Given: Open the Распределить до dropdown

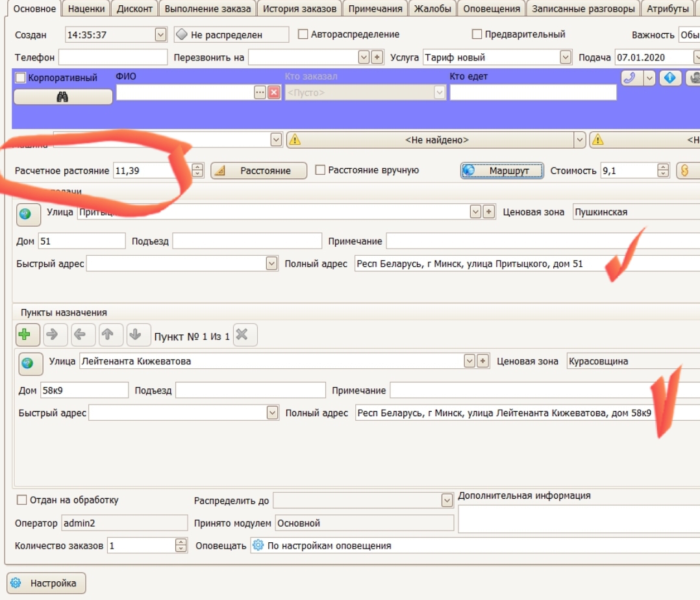Looking at the screenshot, I should coord(447,501).
